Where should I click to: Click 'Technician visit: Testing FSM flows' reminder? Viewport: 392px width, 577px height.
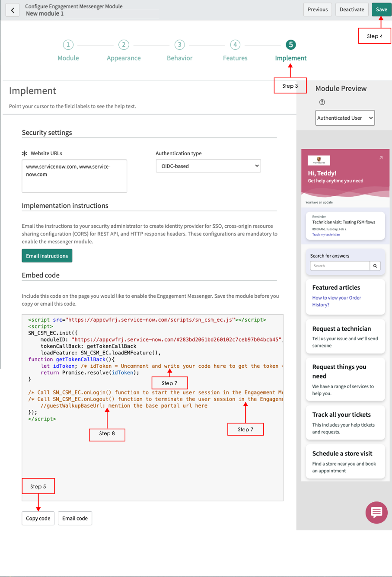(344, 222)
